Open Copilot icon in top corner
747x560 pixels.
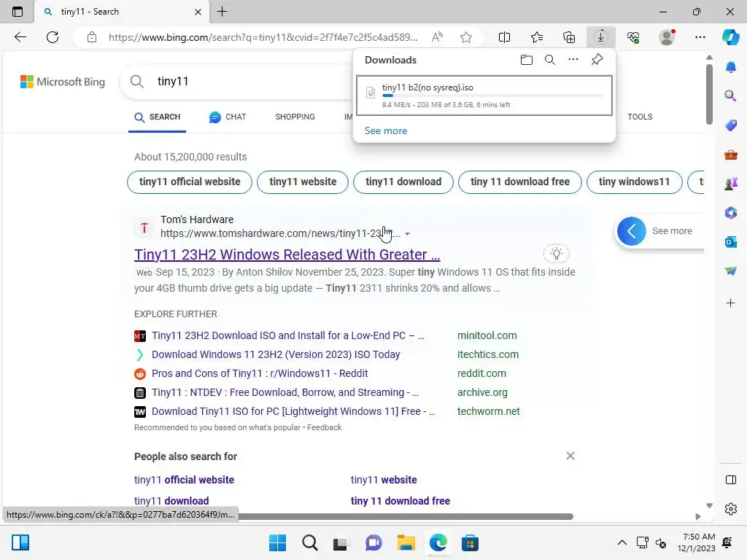(731, 37)
